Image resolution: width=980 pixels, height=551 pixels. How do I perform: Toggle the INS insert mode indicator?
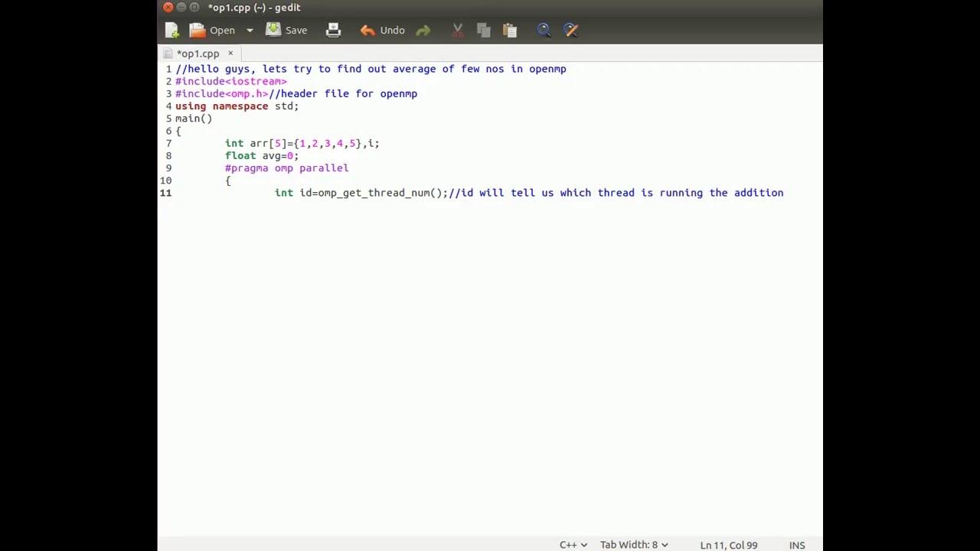pos(797,545)
